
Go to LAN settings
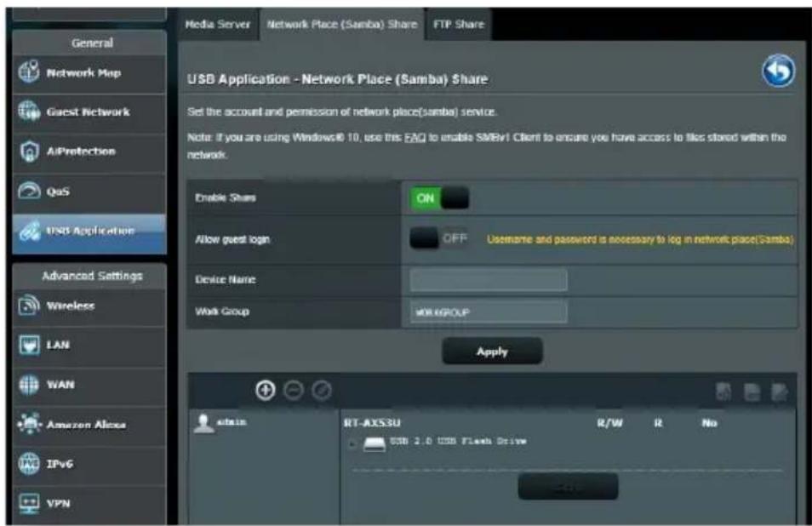coord(89,346)
